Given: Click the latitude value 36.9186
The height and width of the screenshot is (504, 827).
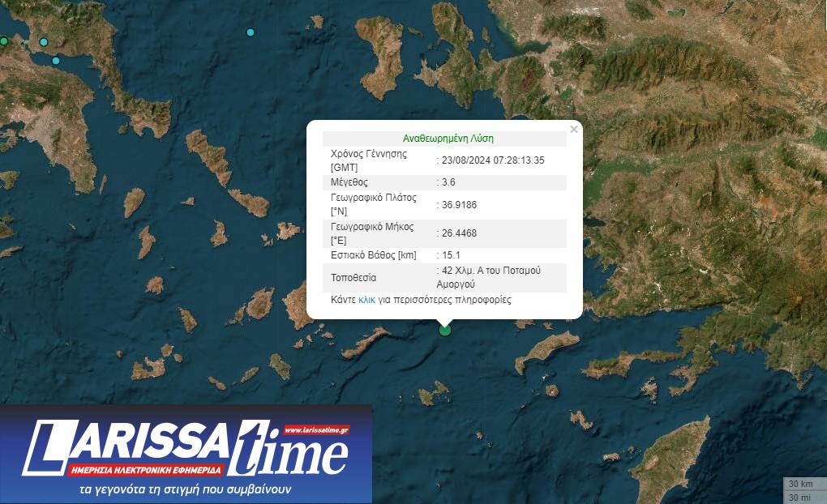Looking at the screenshot, I should 459,205.
